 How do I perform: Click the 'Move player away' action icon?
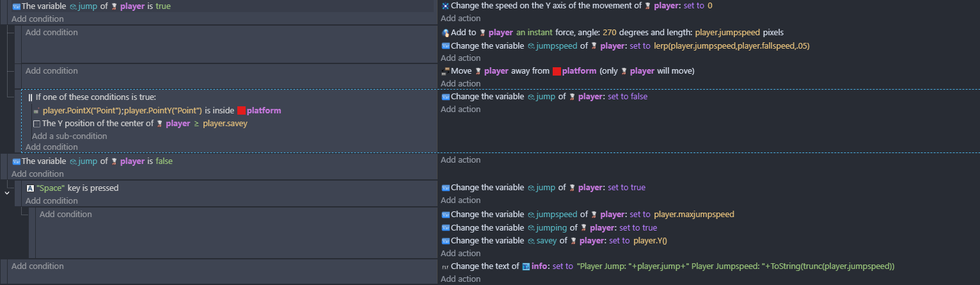coord(445,71)
